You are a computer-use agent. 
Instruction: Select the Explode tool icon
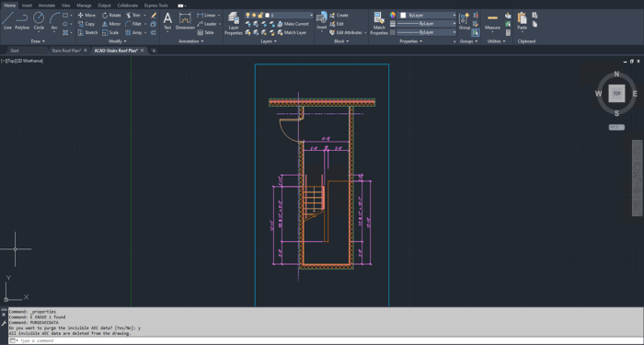point(154,24)
